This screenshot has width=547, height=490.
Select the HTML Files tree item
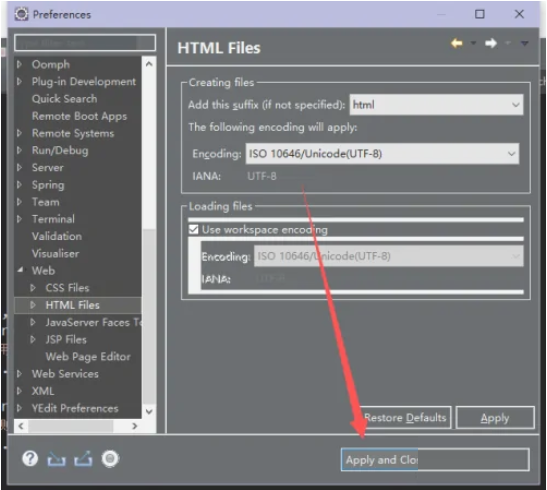point(73,305)
